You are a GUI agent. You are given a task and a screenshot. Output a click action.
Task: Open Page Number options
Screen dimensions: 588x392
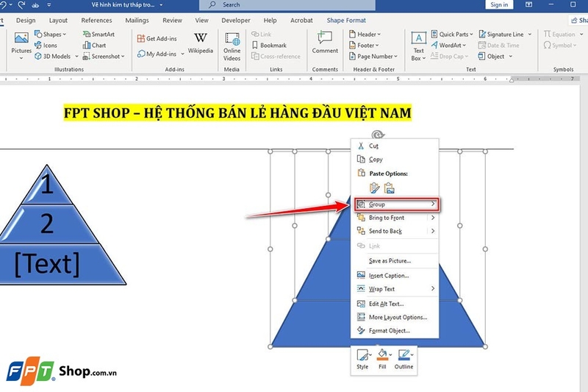pyautogui.click(x=373, y=57)
